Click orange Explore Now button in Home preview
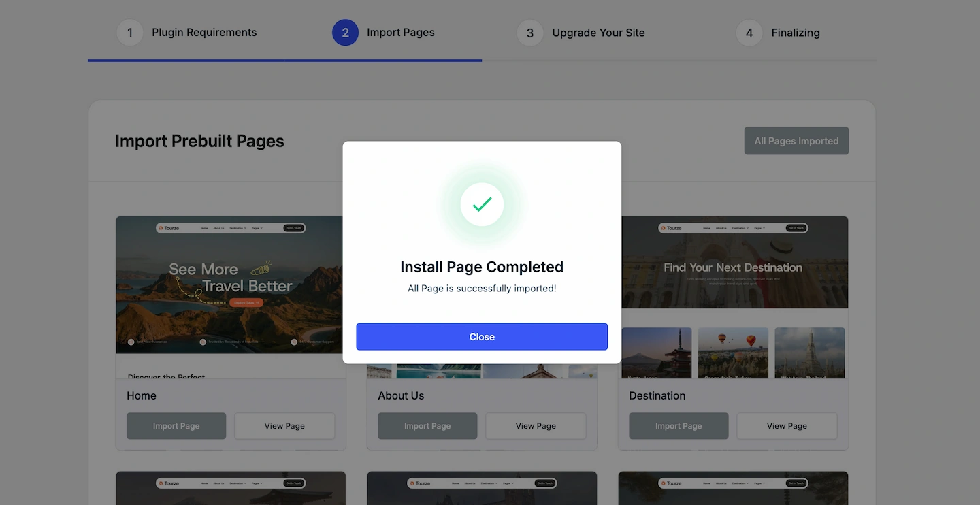The height and width of the screenshot is (505, 980). click(x=246, y=302)
